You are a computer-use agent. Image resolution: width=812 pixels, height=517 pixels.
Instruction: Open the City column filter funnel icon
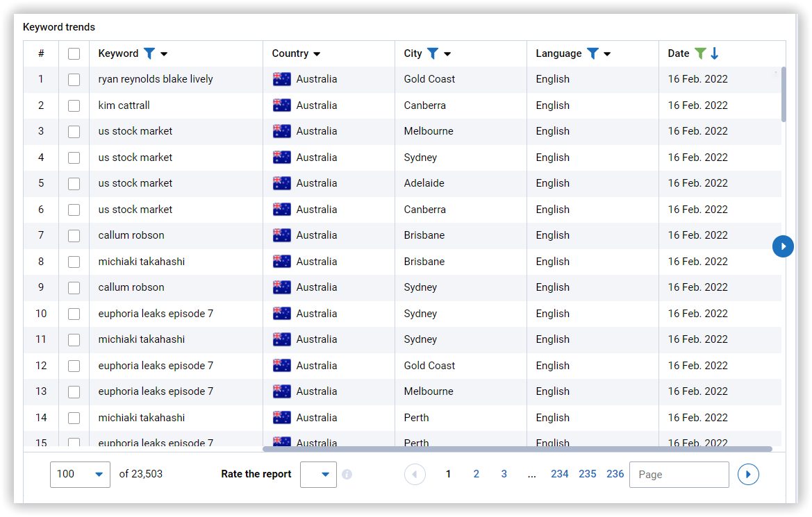click(433, 53)
